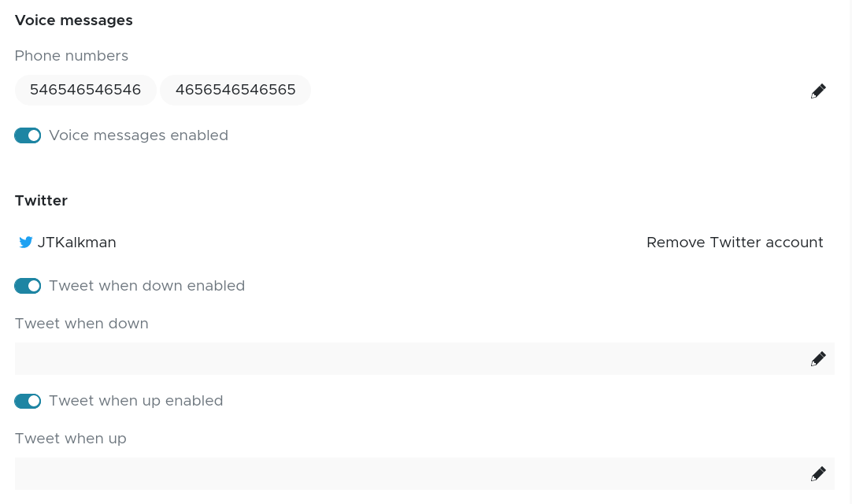This screenshot has width=852, height=504.
Task: Remove the Twitter account
Action: tap(735, 243)
